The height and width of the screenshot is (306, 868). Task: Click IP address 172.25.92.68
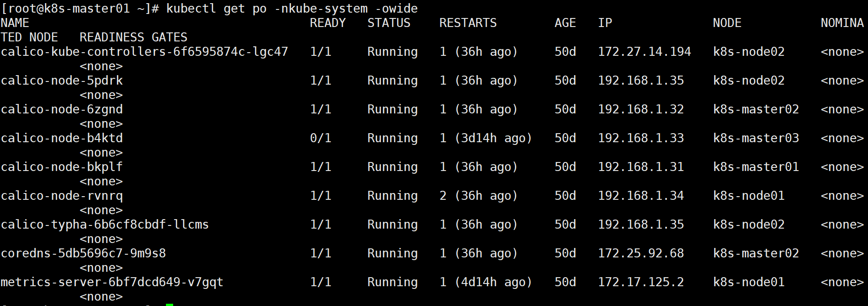coord(641,253)
